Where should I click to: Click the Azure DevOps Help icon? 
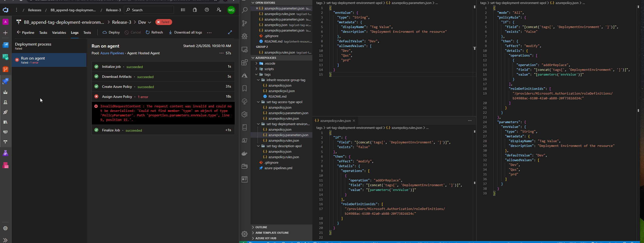[207, 10]
